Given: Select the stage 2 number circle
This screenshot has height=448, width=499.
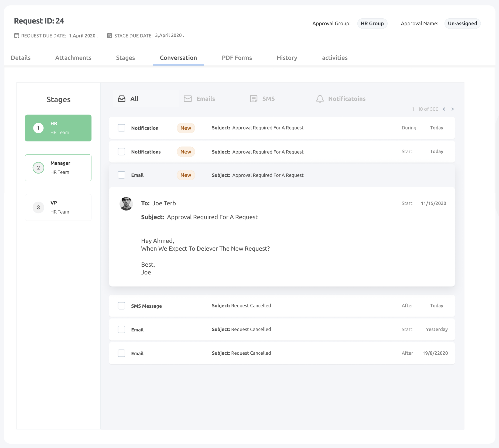Looking at the screenshot, I should [38, 168].
